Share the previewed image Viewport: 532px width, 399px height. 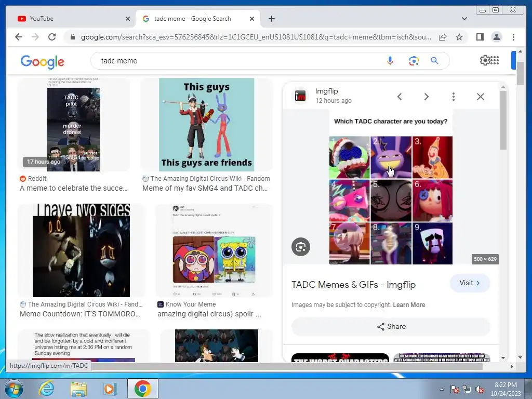(x=391, y=326)
